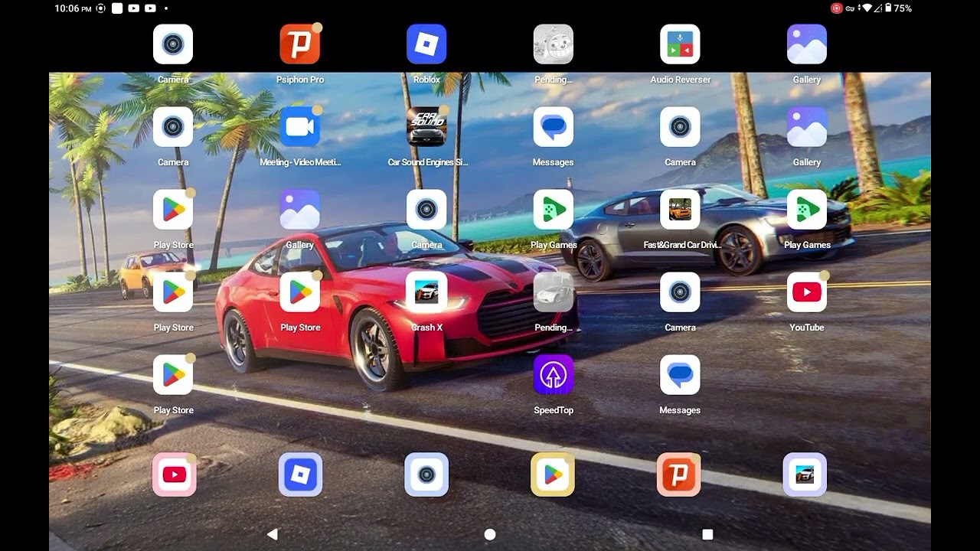Open the Gallery in the Meeting app row
This screenshot has height=551, width=980.
coord(807,127)
